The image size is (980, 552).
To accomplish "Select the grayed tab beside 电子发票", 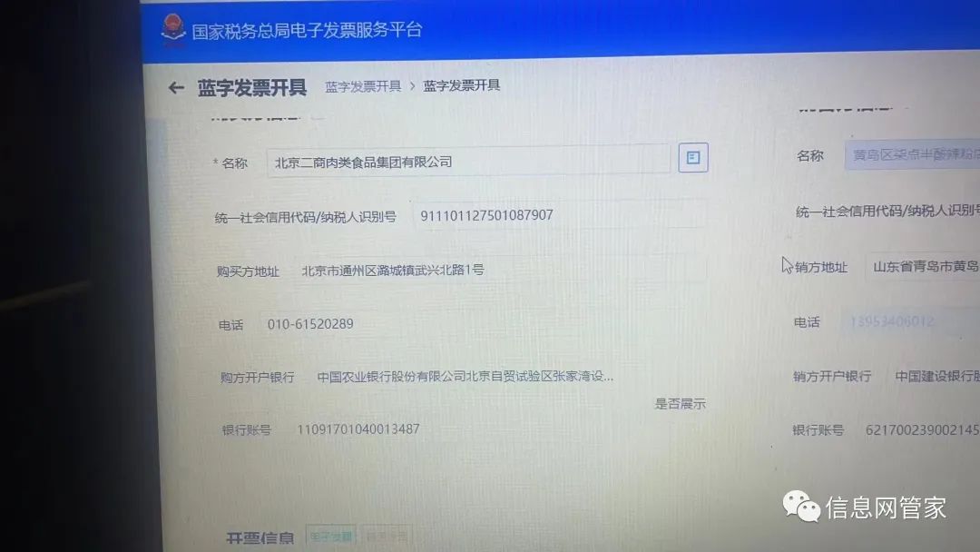I will point(387,536).
